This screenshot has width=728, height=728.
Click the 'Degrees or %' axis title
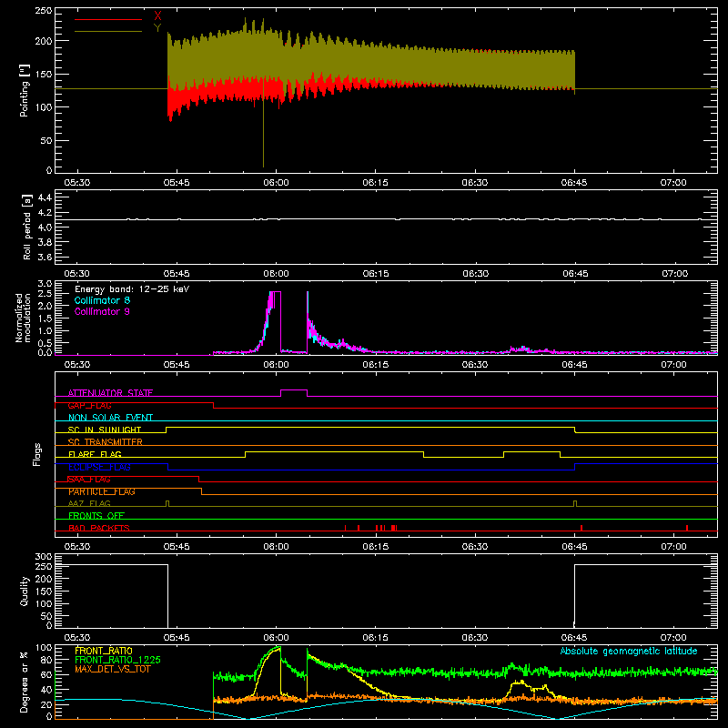(x=25, y=682)
